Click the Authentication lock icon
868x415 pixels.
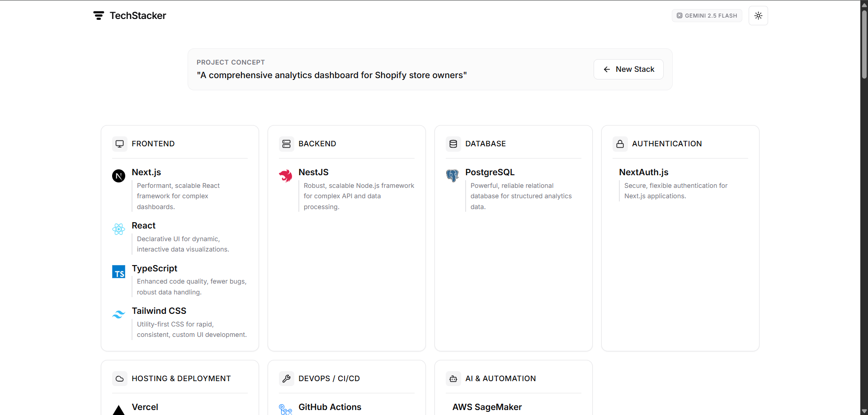[620, 144]
